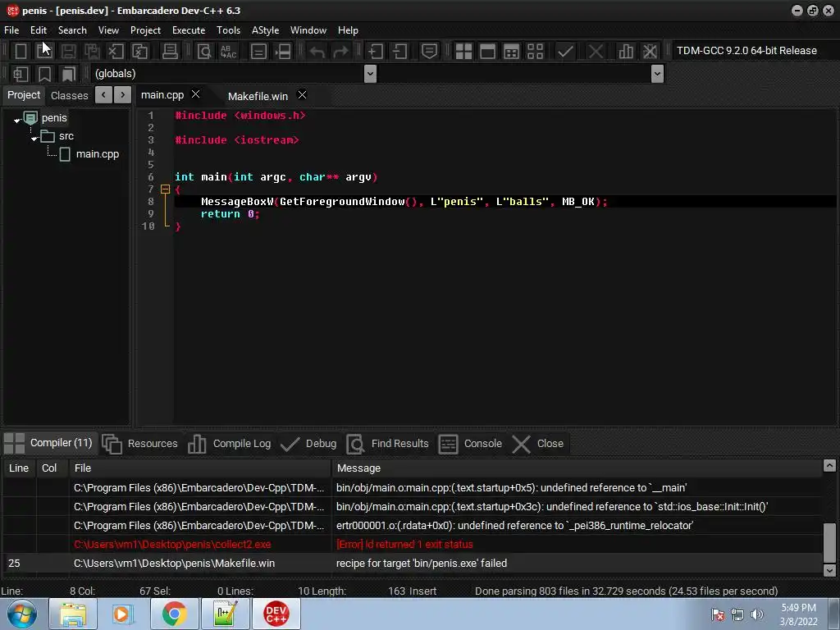Open the Tools menu

(x=228, y=30)
